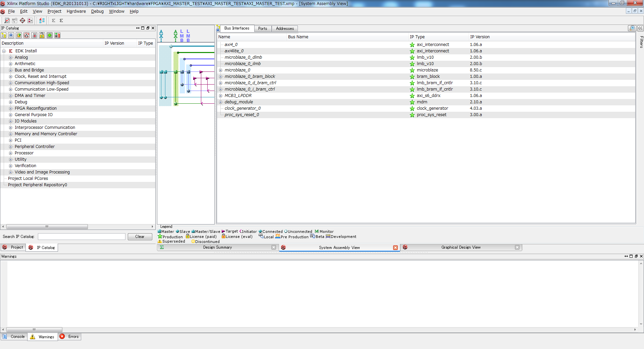Open the vertical Filters side tab

641,42
